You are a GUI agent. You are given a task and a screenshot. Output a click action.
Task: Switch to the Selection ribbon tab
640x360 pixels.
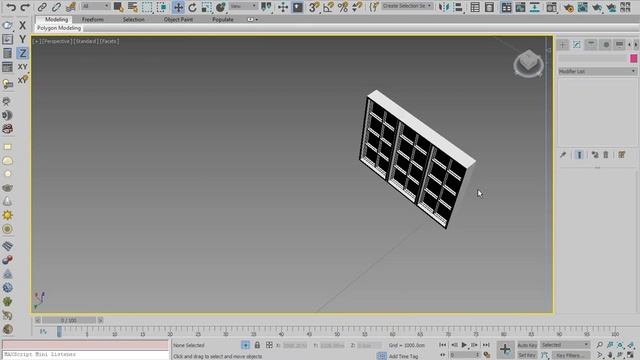tap(133, 19)
